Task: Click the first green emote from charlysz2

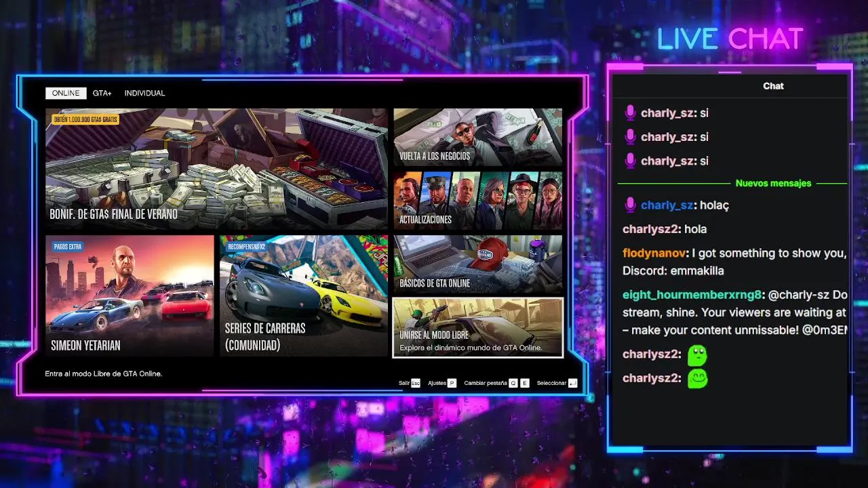Action: point(697,354)
